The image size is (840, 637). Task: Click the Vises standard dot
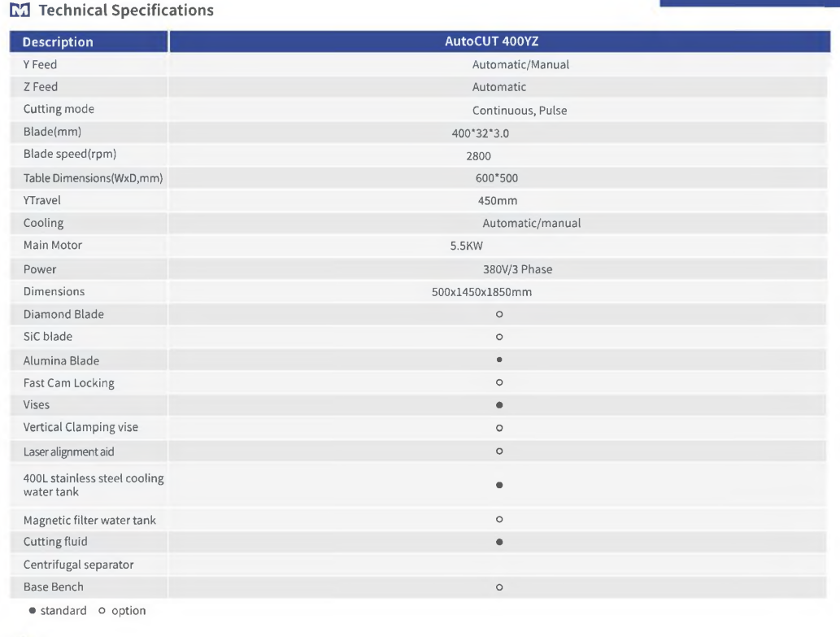499,405
